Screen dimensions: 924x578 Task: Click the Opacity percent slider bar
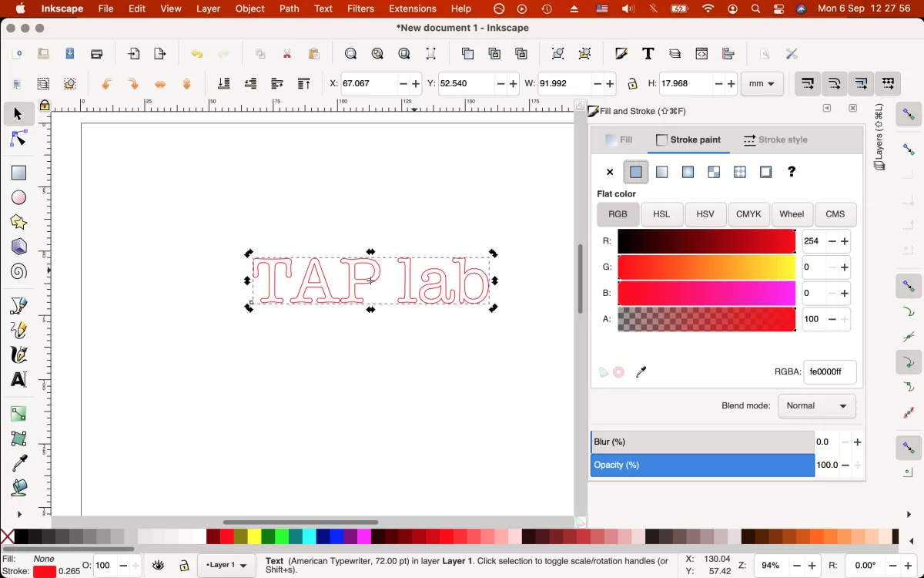coord(702,465)
